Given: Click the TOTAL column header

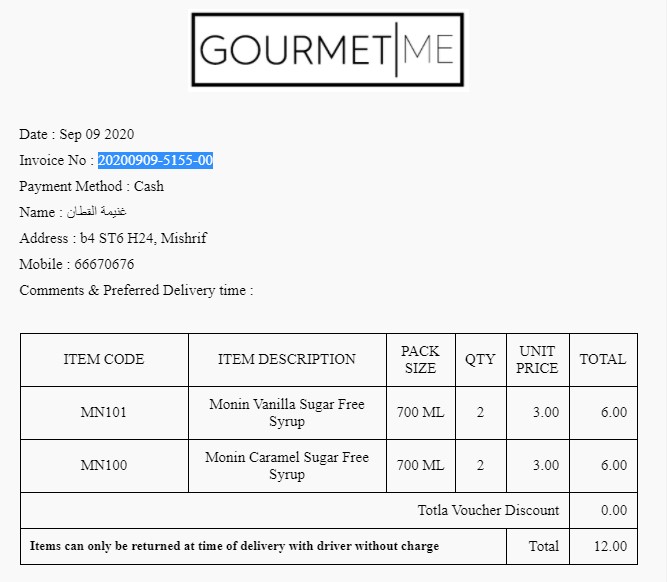Looking at the screenshot, I should (x=603, y=360).
